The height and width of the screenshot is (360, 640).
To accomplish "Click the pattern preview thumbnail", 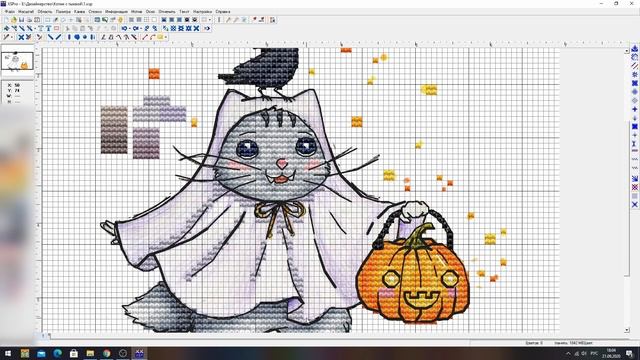I will coord(17,61).
